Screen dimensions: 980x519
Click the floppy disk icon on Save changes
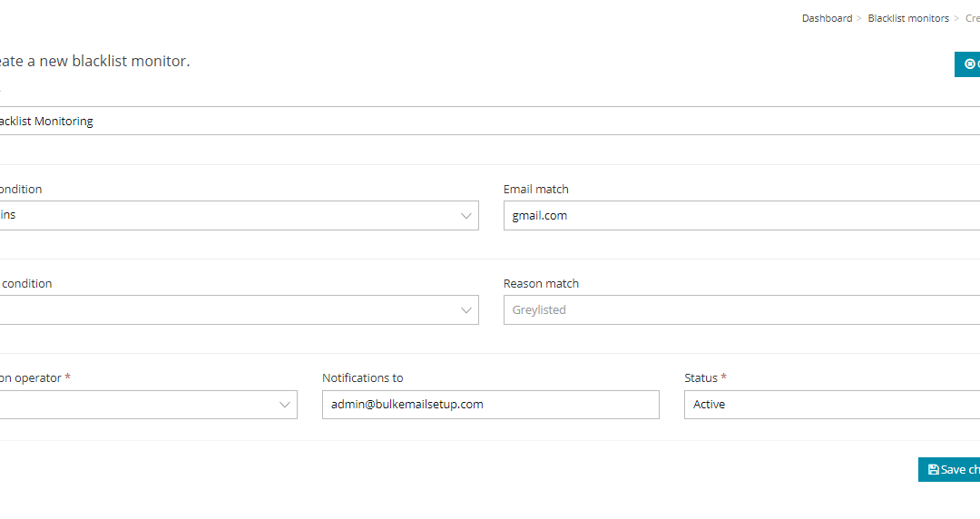click(x=933, y=470)
